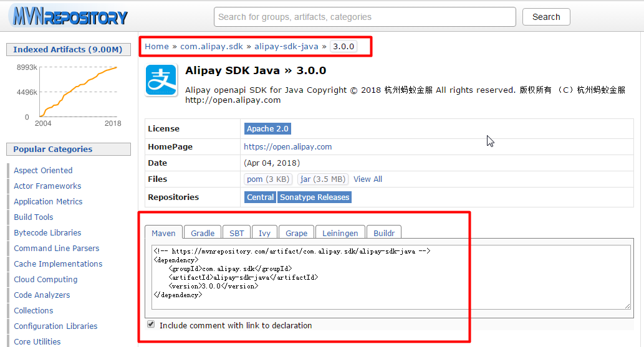This screenshot has height=347, width=644.
Task: Go to Home breadcrumb link
Action: coord(156,46)
